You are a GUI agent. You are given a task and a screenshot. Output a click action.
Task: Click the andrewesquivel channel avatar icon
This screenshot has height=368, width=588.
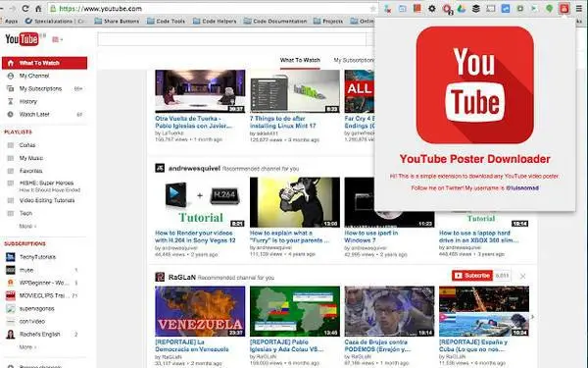click(x=160, y=168)
